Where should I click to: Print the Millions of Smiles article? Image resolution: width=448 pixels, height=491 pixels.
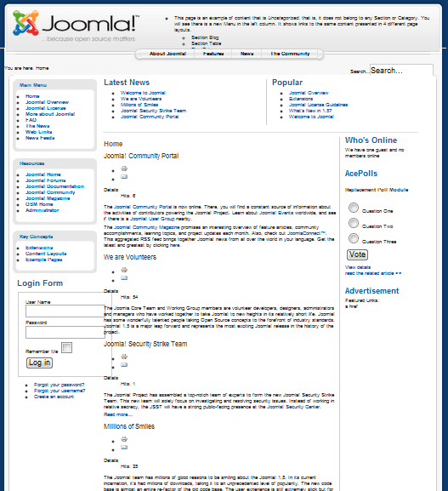tap(124, 439)
